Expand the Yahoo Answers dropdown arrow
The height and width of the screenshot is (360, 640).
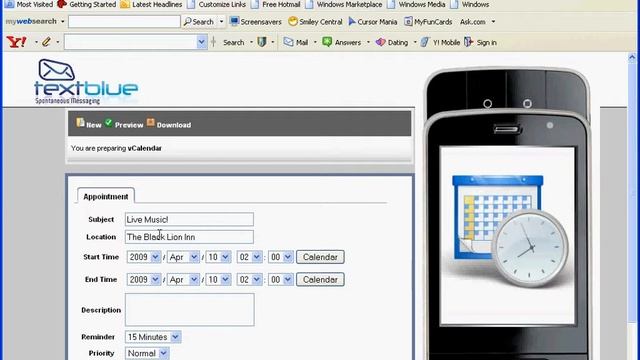pyautogui.click(x=368, y=42)
